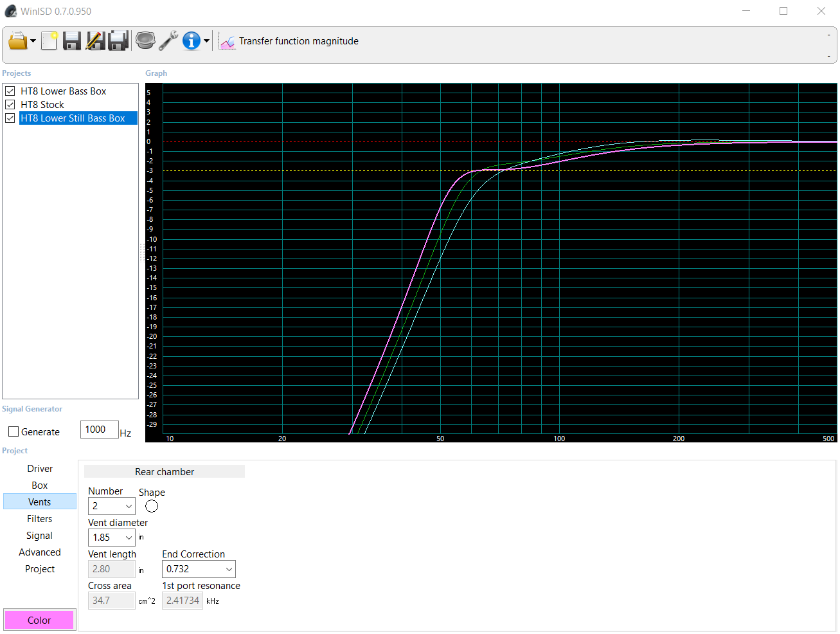Open the Advanced tab
Image resolution: width=840 pixels, height=634 pixels.
tap(40, 552)
